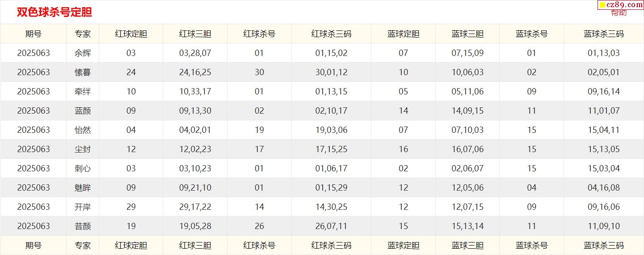Screen dimensions: 644x255
Task: Click blue kill codes 09,16,14
Action: (x=604, y=91)
